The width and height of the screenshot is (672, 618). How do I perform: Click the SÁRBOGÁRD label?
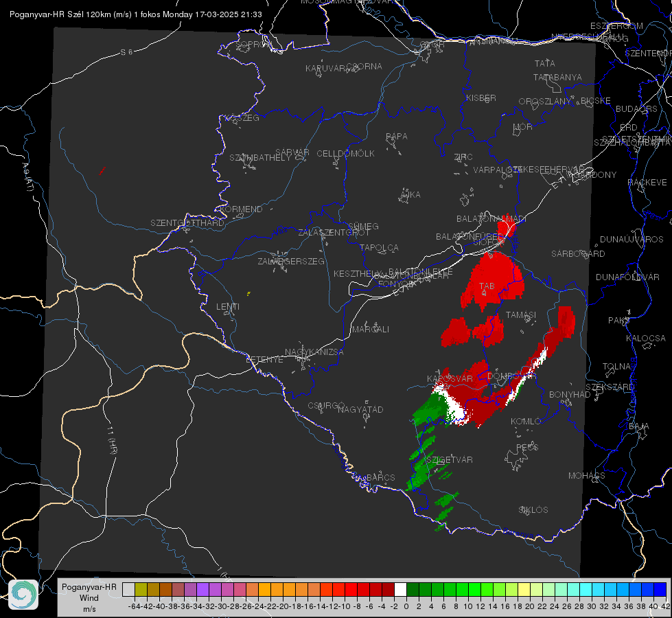click(x=578, y=254)
